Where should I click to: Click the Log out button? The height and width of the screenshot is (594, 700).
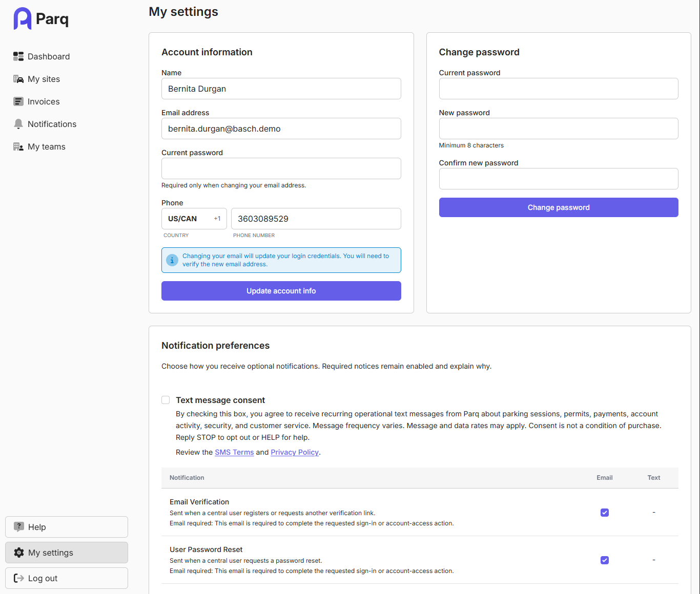tap(67, 578)
